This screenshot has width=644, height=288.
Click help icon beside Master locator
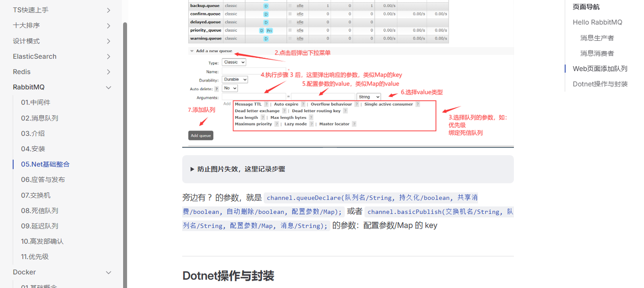(x=353, y=124)
